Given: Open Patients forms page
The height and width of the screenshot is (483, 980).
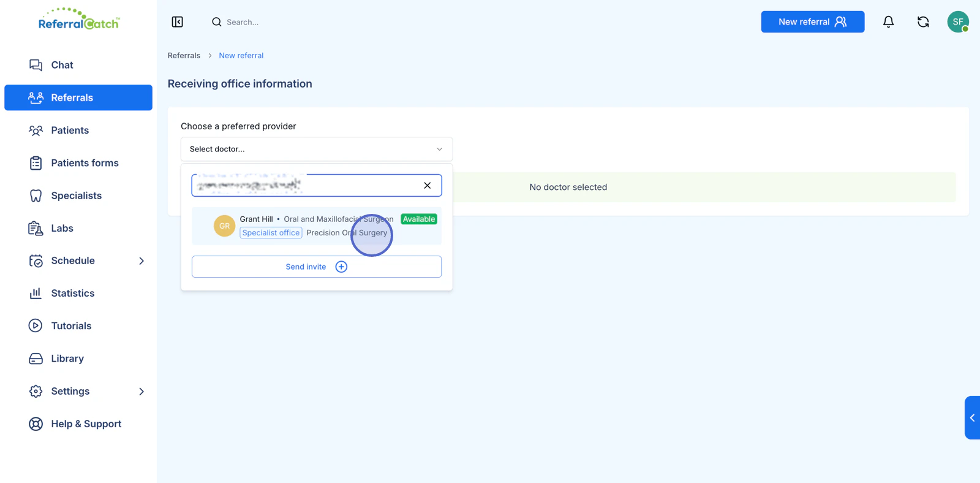Looking at the screenshot, I should pos(78,162).
